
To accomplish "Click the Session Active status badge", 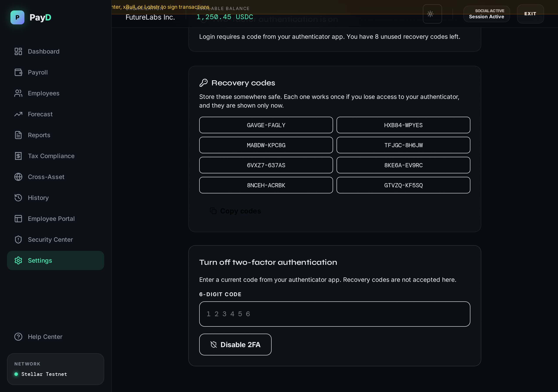I will [486, 14].
